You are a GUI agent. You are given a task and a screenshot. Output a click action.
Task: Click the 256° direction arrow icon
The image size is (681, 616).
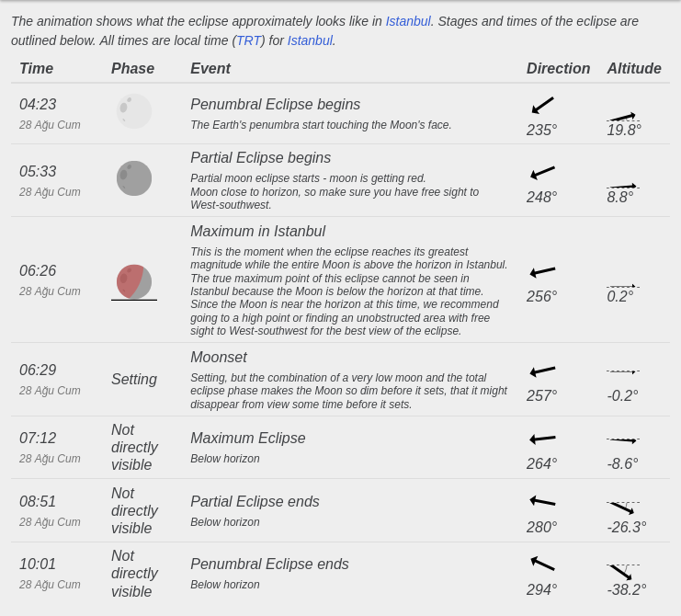click(542, 272)
